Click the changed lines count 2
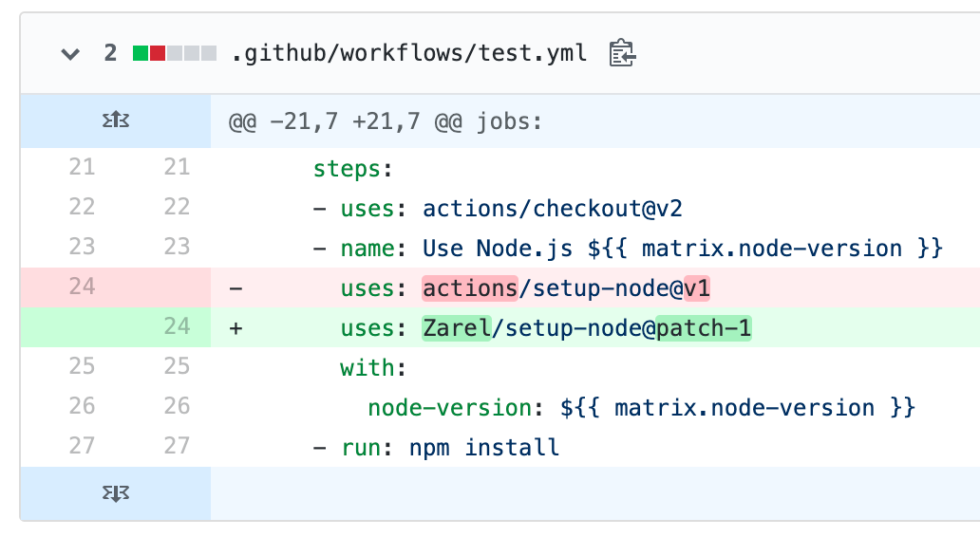This screenshot has height=537, width=980. pyautogui.click(x=110, y=53)
